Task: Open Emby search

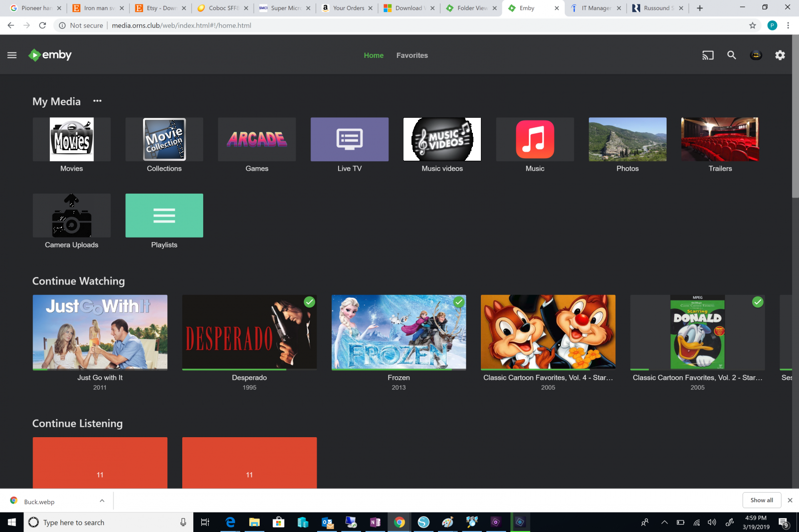Action: pyautogui.click(x=731, y=55)
